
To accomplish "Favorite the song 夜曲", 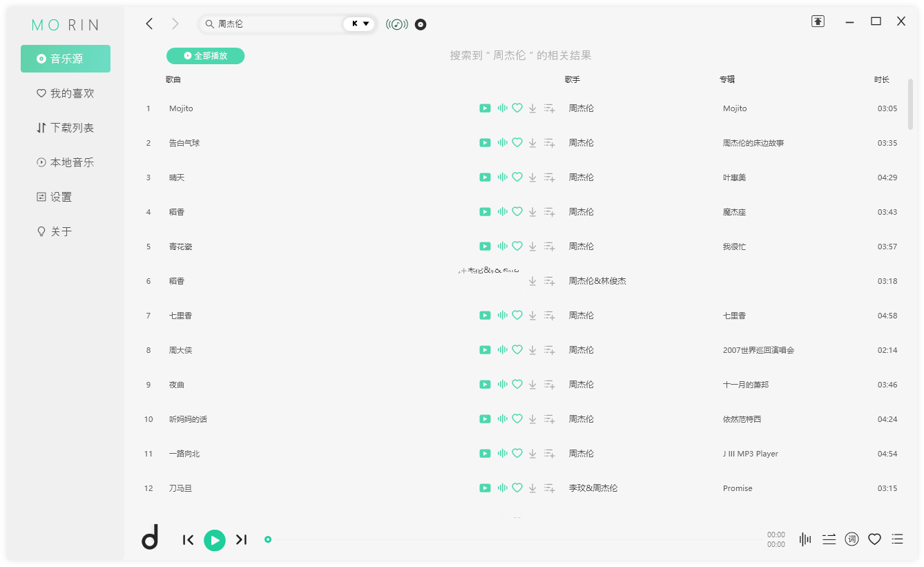I will 517,385.
